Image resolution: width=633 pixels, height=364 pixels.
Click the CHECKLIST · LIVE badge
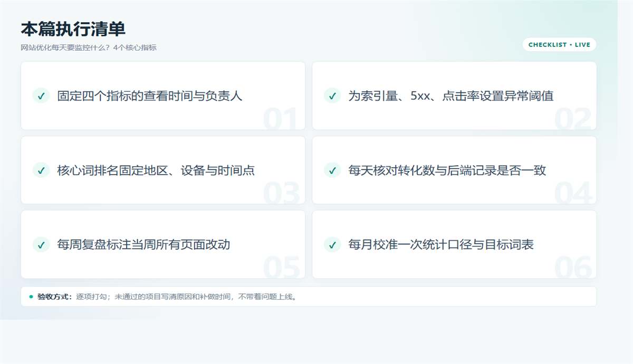coord(559,45)
